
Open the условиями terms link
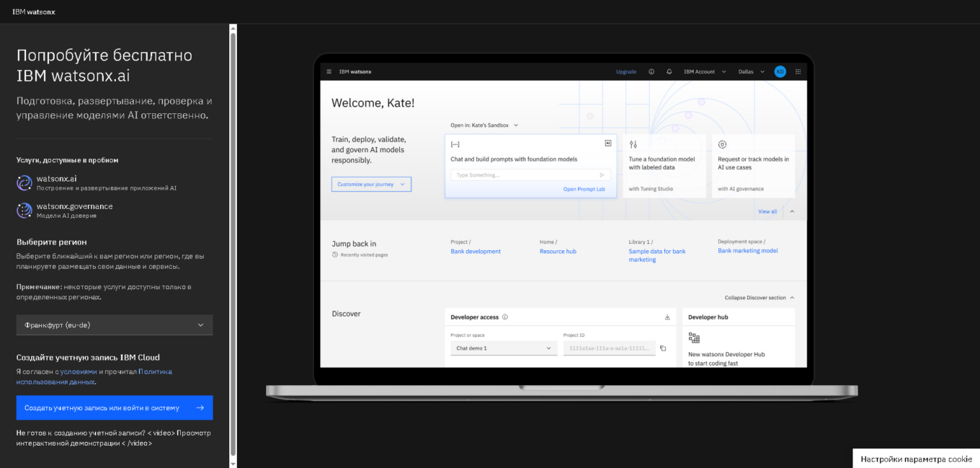pyautogui.click(x=79, y=371)
